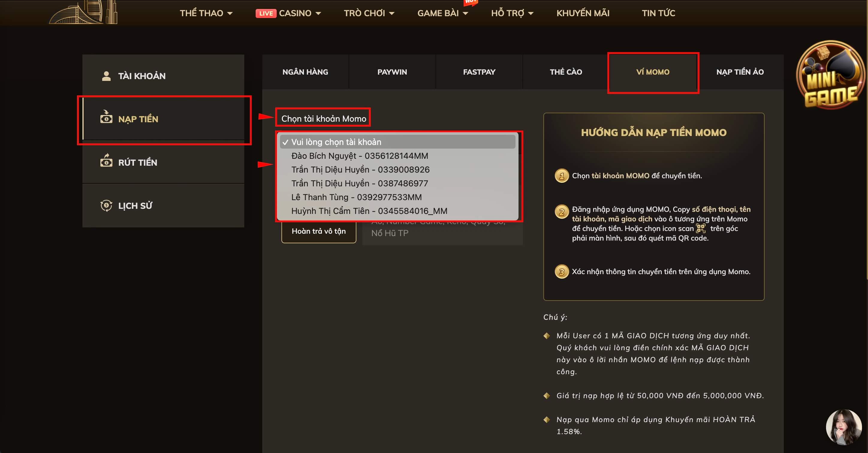This screenshot has width=868, height=453.
Task: Select the Vui lòng chọn tài khoản option
Action: (x=398, y=142)
